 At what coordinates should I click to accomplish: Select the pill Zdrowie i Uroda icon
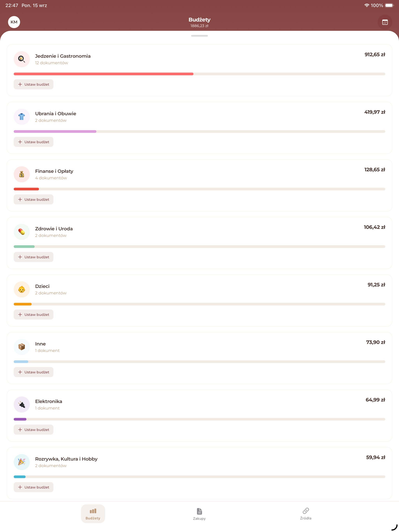point(22,232)
